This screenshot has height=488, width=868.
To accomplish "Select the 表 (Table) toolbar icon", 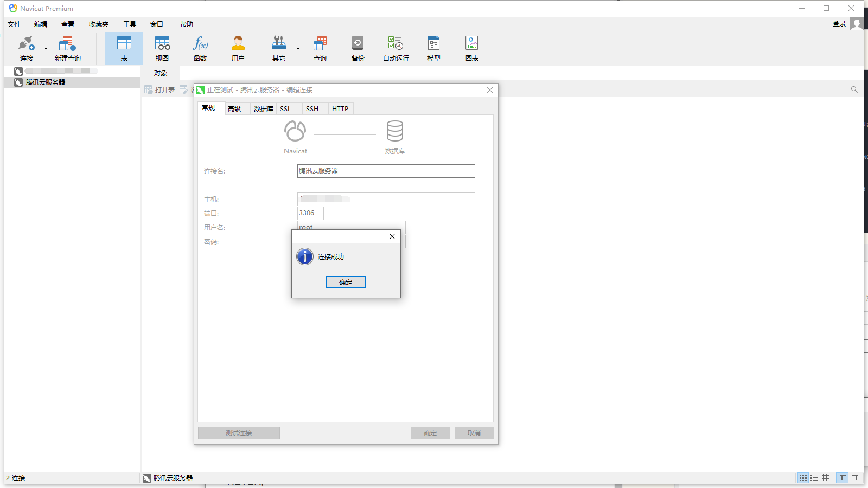I will click(124, 48).
